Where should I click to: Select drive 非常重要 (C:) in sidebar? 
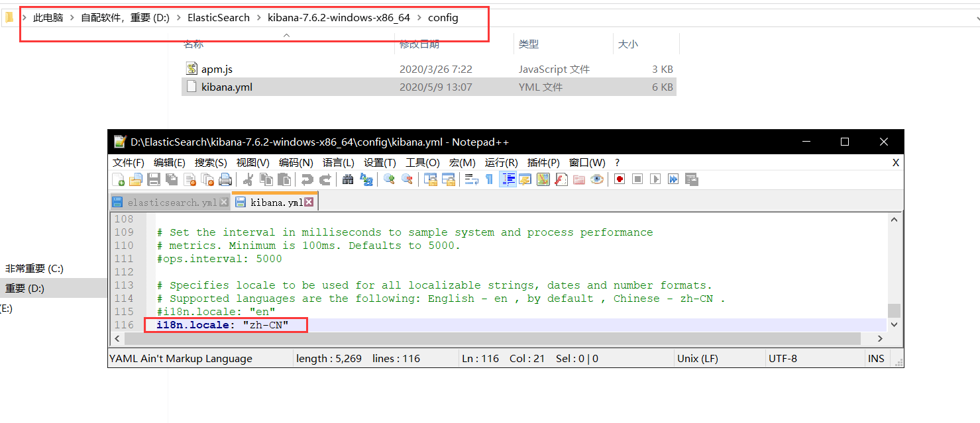34,268
